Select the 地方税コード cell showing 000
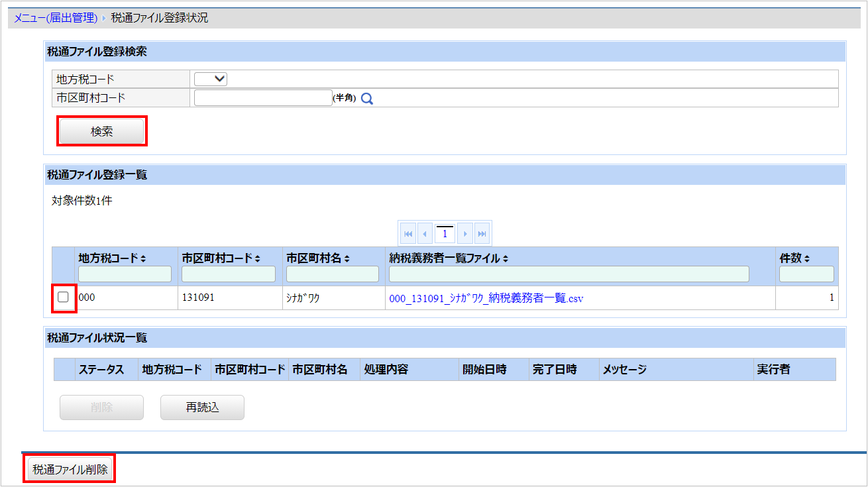 [126, 298]
